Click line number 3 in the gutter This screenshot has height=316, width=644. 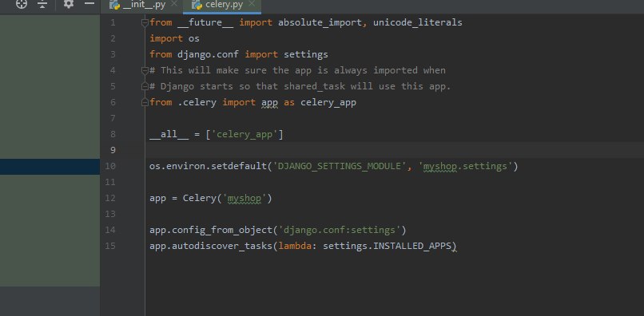[x=113, y=54]
